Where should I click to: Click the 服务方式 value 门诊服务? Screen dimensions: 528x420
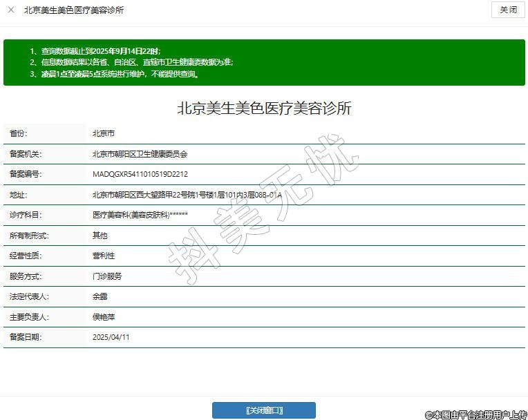click(107, 276)
